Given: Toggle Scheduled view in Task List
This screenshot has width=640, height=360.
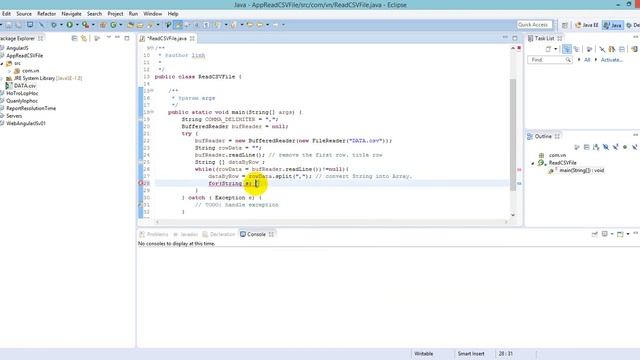Looking at the screenshot, I should [576, 49].
